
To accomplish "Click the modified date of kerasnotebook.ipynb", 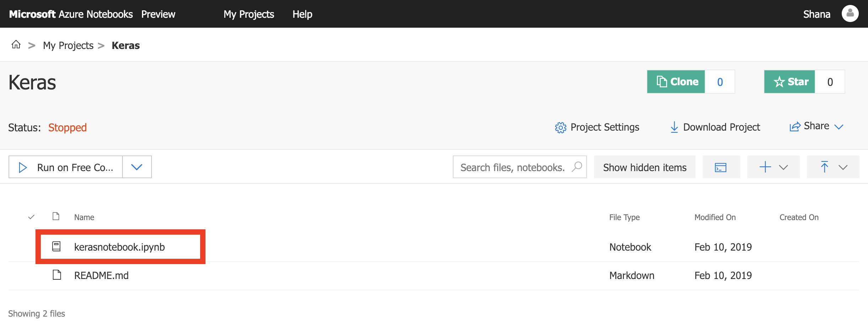I will 723,247.
